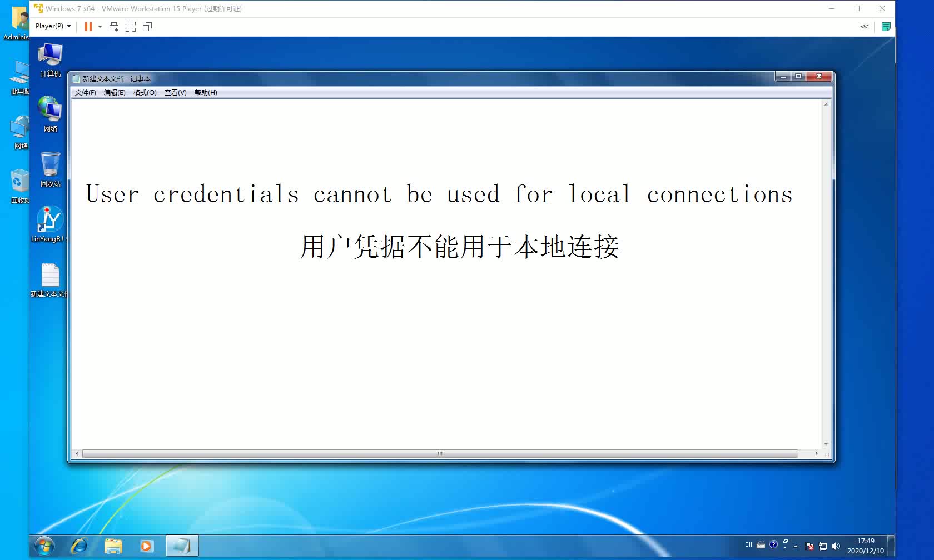Click the network status icon in tray

pos(823,546)
